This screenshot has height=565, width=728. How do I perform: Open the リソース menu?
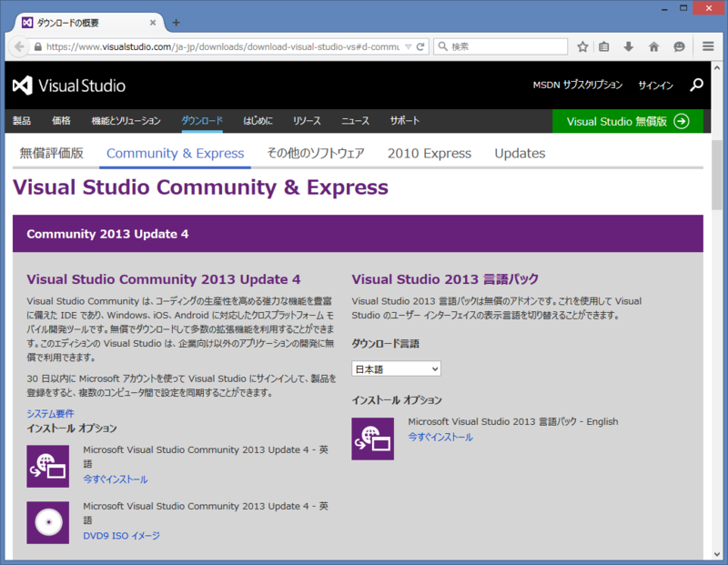tap(307, 121)
